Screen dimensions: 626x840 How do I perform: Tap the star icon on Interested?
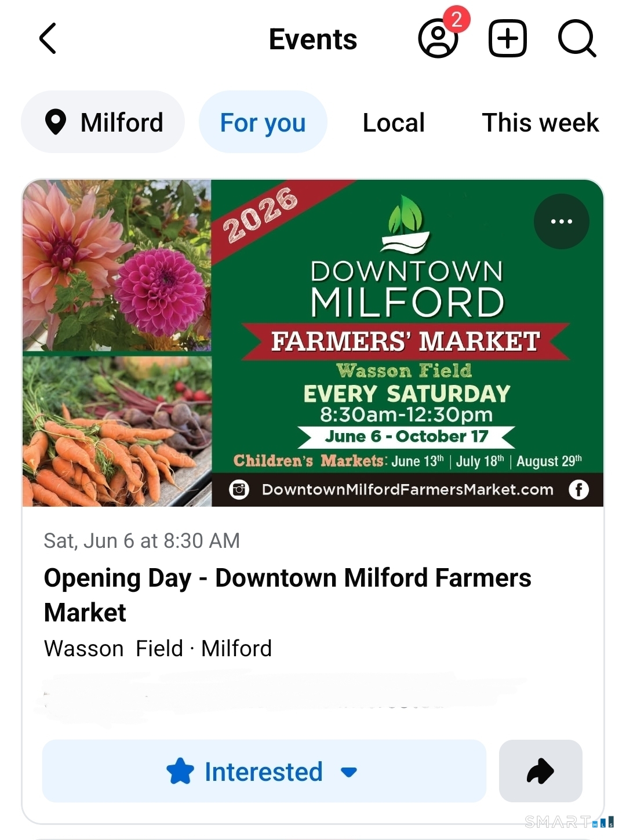coord(180,772)
